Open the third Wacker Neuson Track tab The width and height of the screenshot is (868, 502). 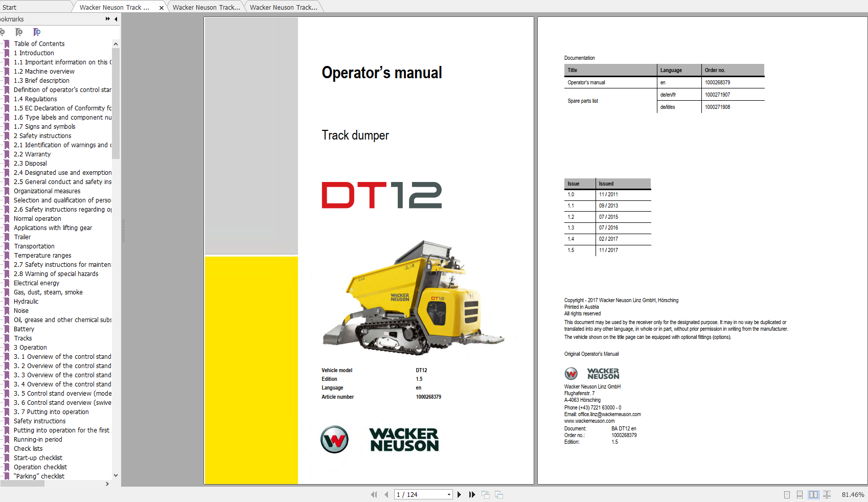click(283, 7)
